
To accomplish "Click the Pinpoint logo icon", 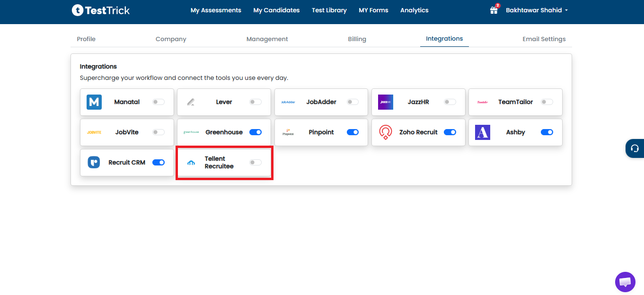I will (288, 132).
